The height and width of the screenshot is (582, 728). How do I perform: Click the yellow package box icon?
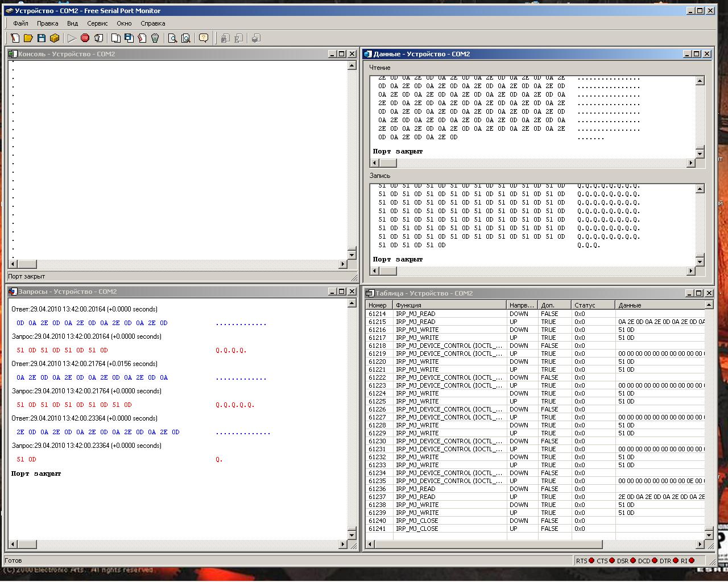pyautogui.click(x=55, y=38)
